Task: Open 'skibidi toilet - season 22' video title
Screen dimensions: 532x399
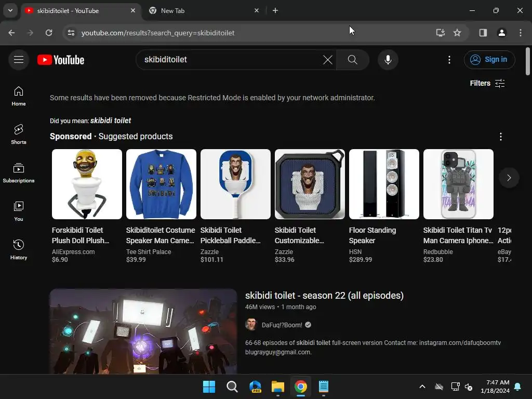Action: [324, 296]
